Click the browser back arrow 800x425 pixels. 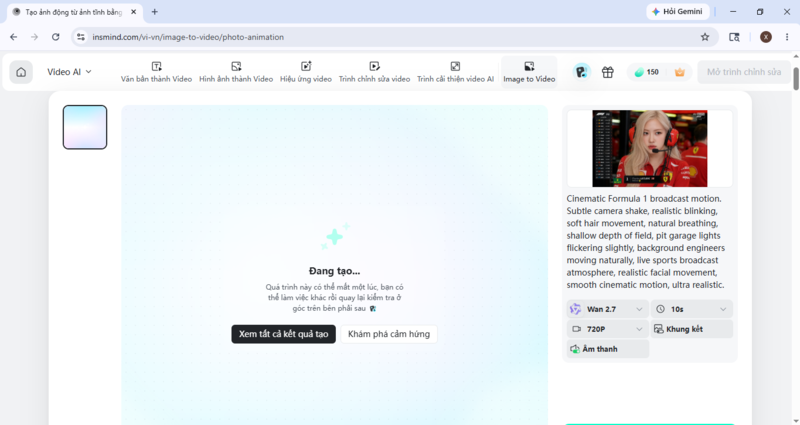coord(14,37)
